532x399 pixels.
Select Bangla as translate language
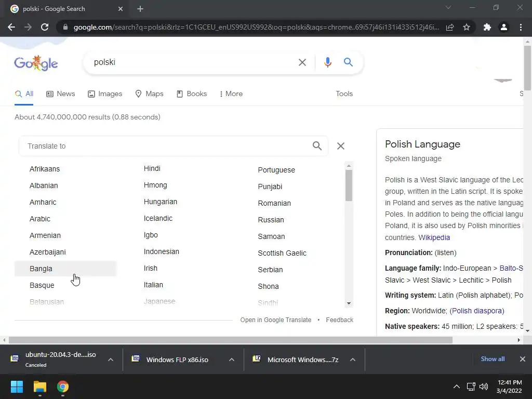tap(65, 269)
